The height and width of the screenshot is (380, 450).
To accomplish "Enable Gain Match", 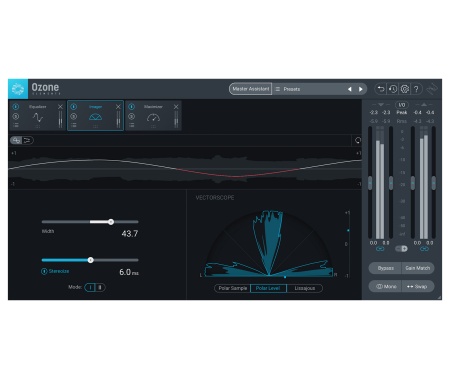I will (x=418, y=268).
